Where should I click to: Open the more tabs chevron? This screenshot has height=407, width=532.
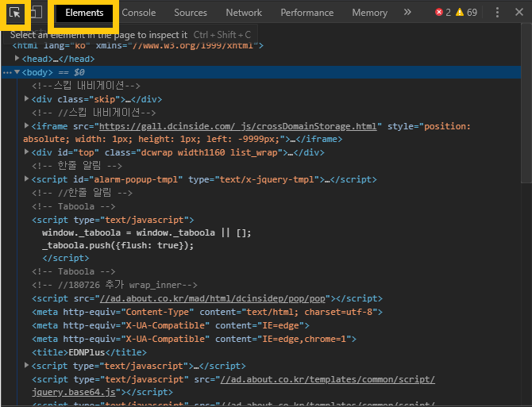[x=407, y=12]
